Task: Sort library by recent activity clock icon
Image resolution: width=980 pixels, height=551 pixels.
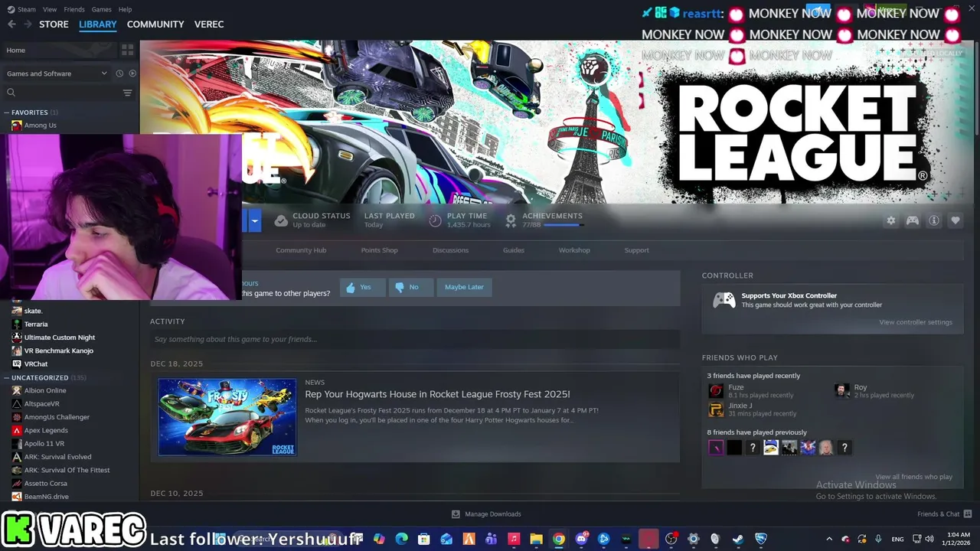Action: pos(119,73)
